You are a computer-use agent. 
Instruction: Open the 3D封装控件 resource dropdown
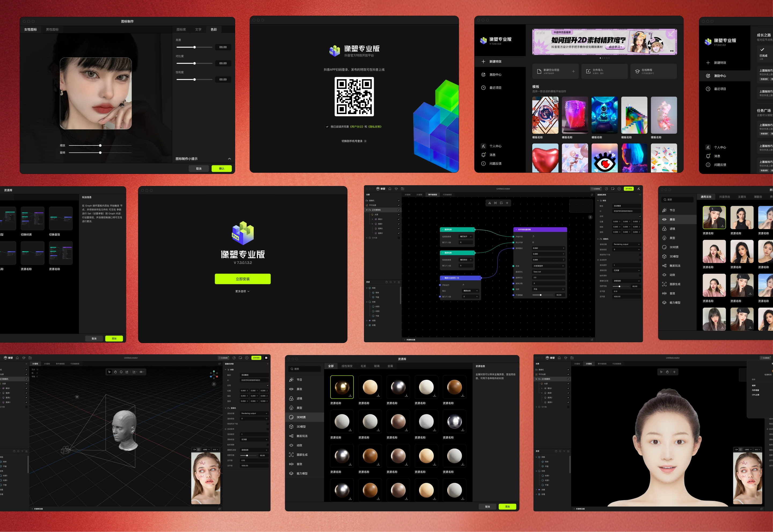pos(548,266)
